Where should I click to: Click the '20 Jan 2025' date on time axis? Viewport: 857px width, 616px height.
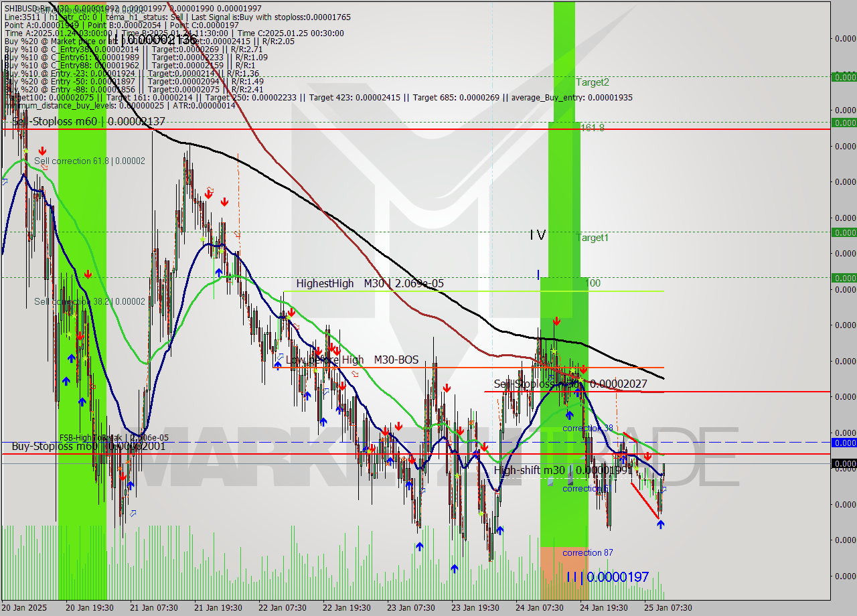click(25, 607)
